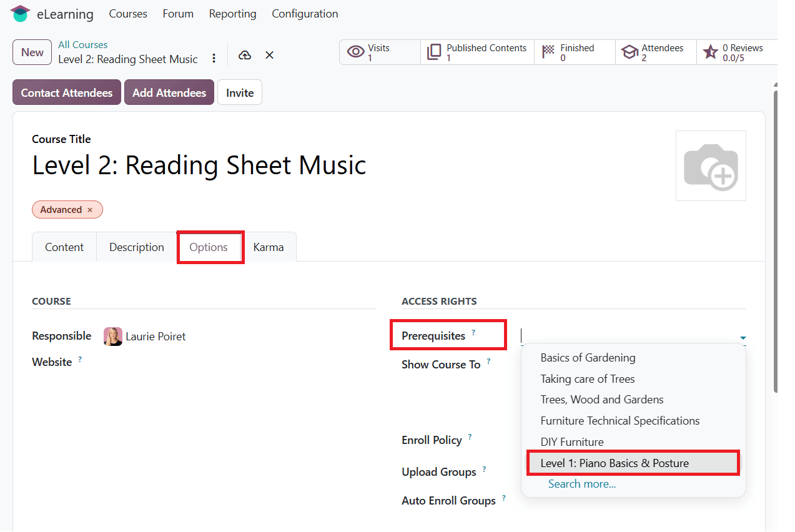Image resolution: width=795 pixels, height=532 pixels.
Task: Click Add Attendees button
Action: 169,92
